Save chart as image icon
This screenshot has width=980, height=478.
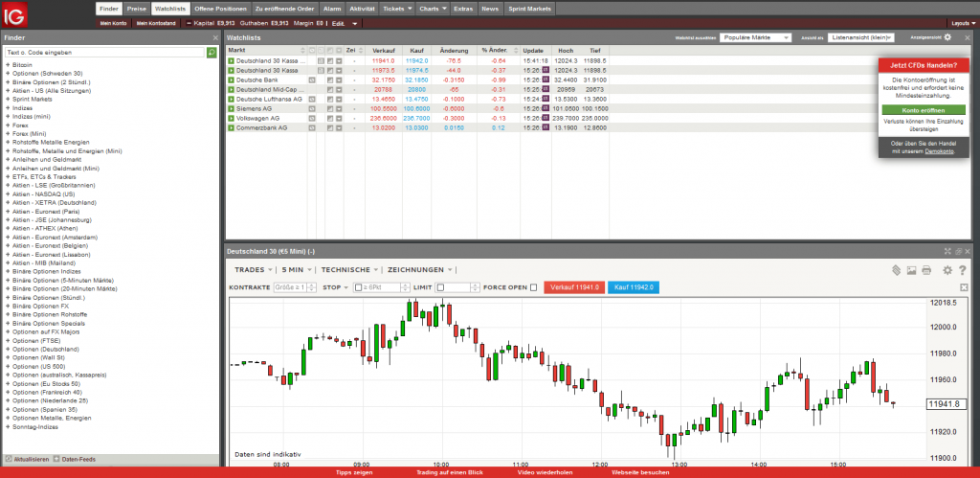911,270
